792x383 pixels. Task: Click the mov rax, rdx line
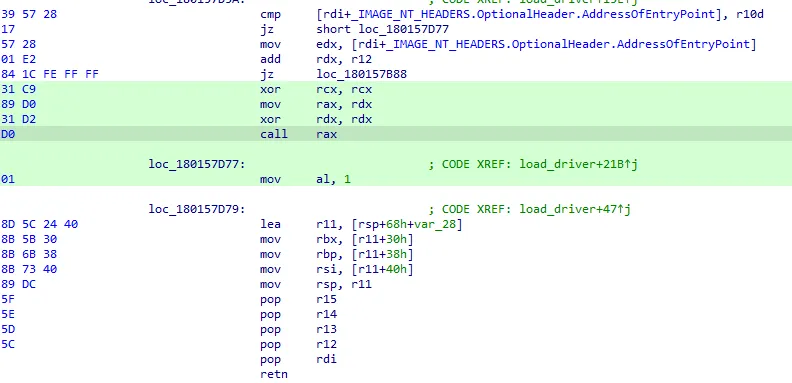(x=396, y=104)
